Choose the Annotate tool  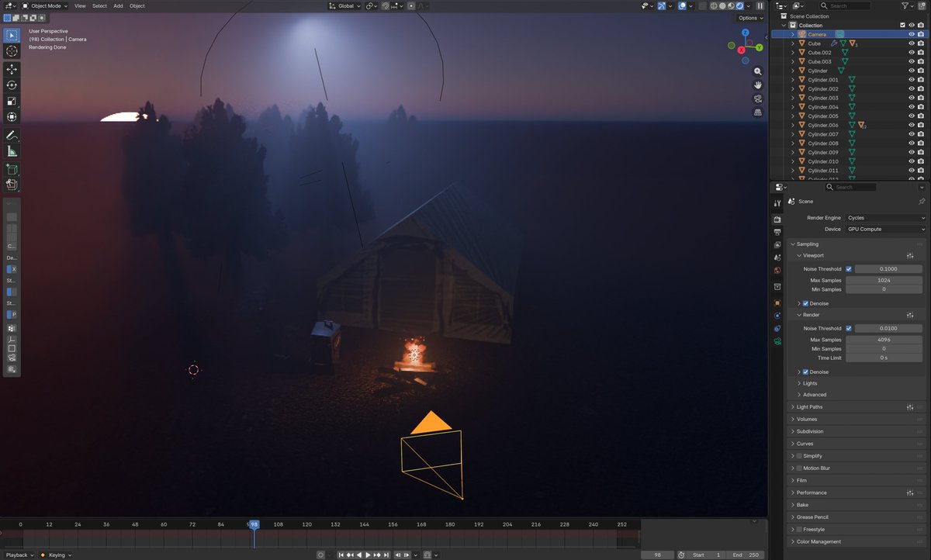coord(12,136)
